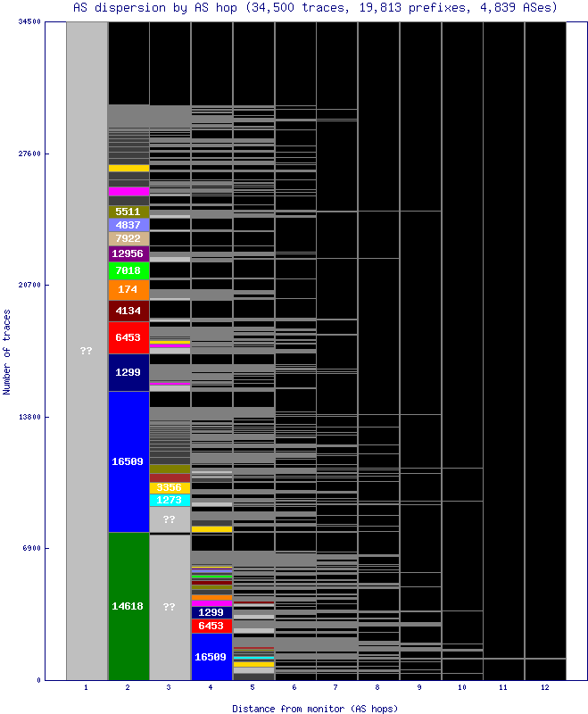
Task: Click the yellow 3356 block in hop 3
Action: pyautogui.click(x=170, y=488)
